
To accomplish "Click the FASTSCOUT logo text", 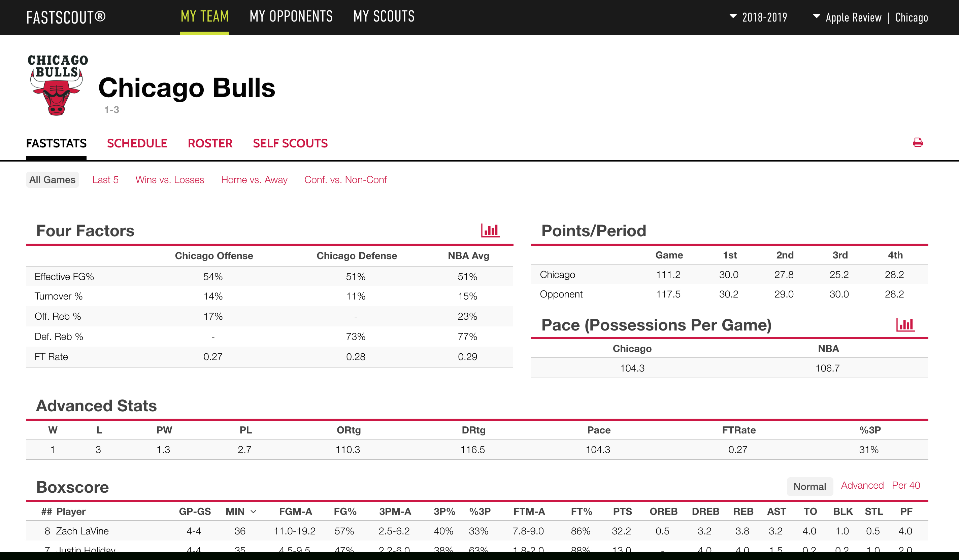I will [x=67, y=16].
